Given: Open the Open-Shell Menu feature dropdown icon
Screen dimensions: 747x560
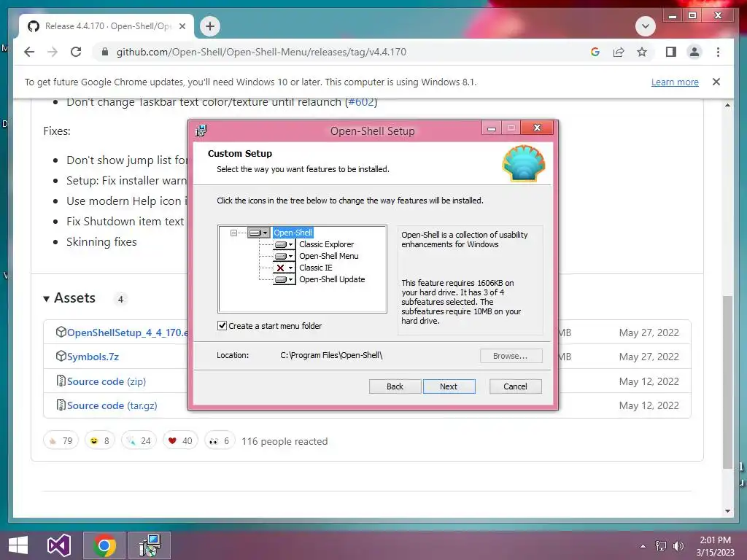Looking at the screenshot, I should coord(284,256).
